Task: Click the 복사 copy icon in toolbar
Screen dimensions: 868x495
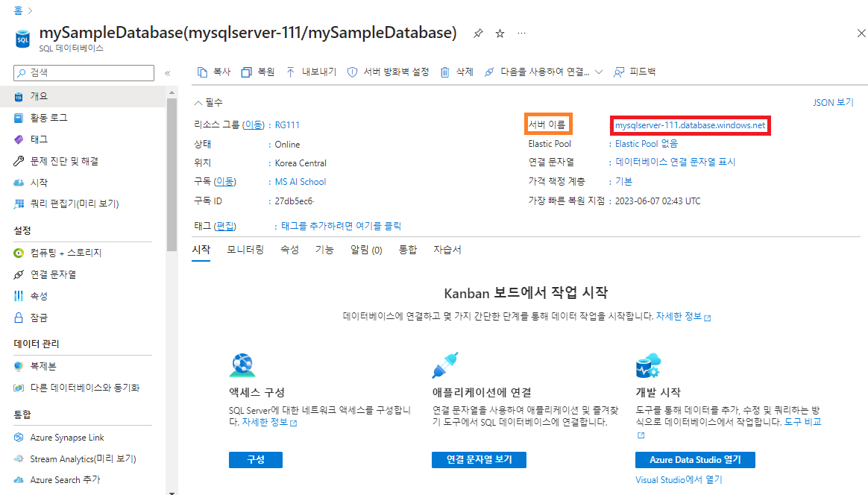Action: [x=203, y=72]
